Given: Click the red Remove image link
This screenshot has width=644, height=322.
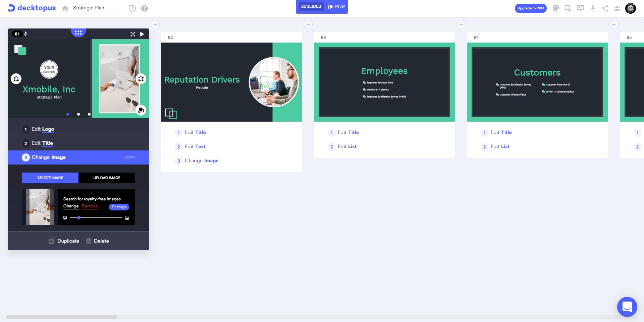Looking at the screenshot, I should pos(90,206).
